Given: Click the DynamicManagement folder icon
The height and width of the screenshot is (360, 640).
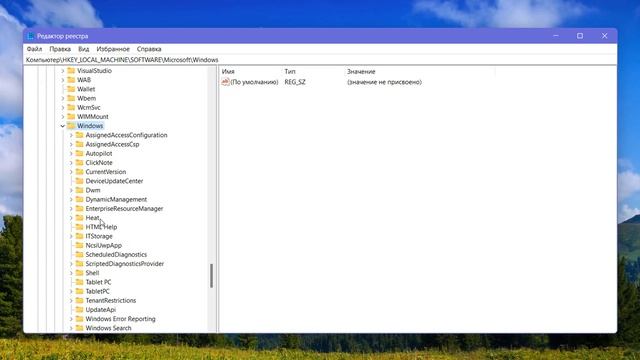Looking at the screenshot, I should (x=80, y=199).
